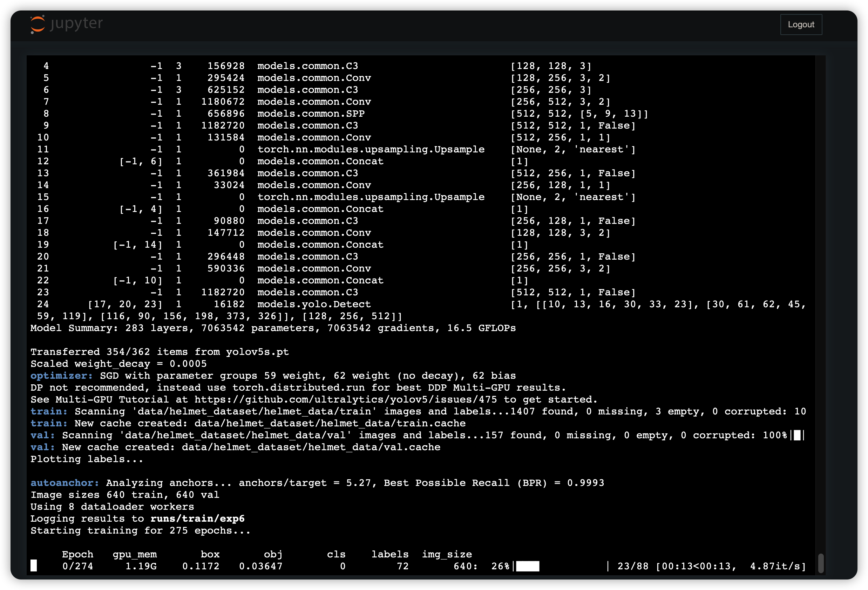Click parameter count 625152 in row 6
This screenshot has width=868, height=590.
(226, 90)
